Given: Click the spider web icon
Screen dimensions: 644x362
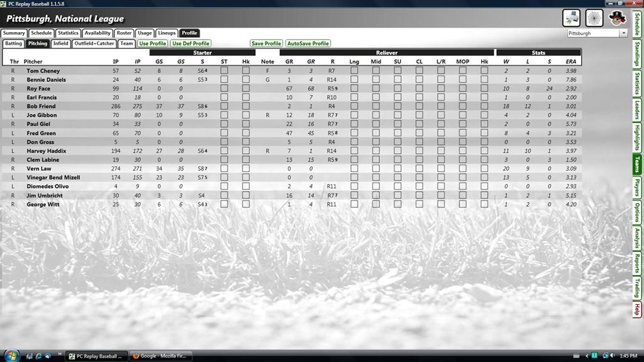Looking at the screenshot, I should (594, 17).
